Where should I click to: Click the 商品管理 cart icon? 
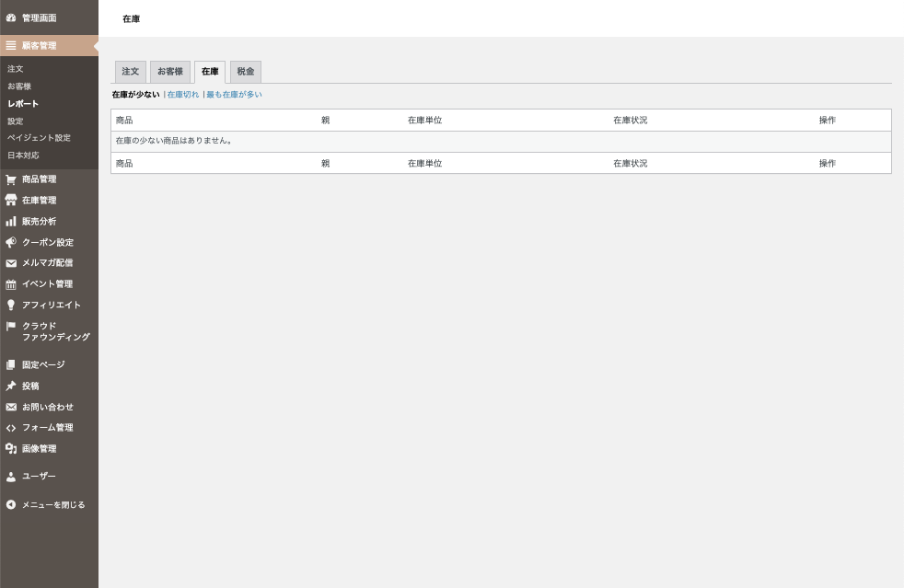click(x=11, y=179)
